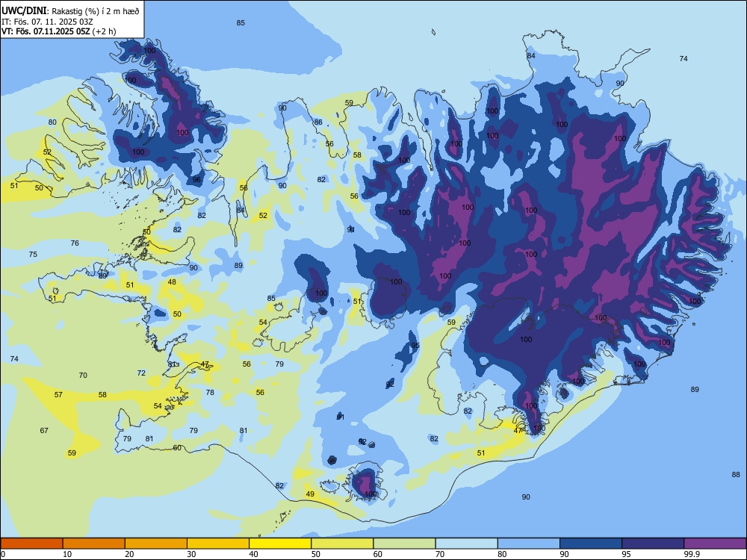Viewport: 747px width, 560px height.
Task: Click the bright yellow 40–50 legend swatch
Action: (x=280, y=544)
